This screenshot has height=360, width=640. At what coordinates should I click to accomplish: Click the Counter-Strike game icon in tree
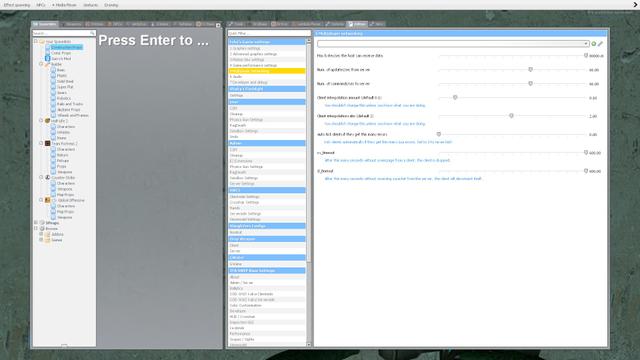point(47,178)
